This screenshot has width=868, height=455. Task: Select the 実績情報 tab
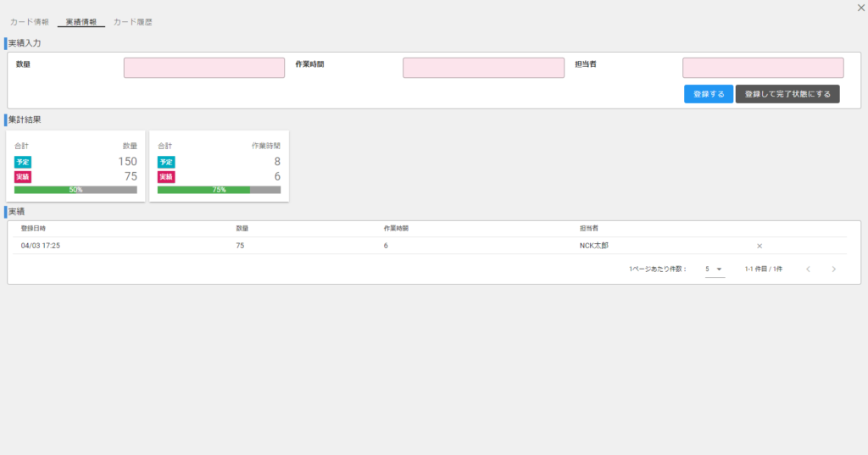coord(81,21)
